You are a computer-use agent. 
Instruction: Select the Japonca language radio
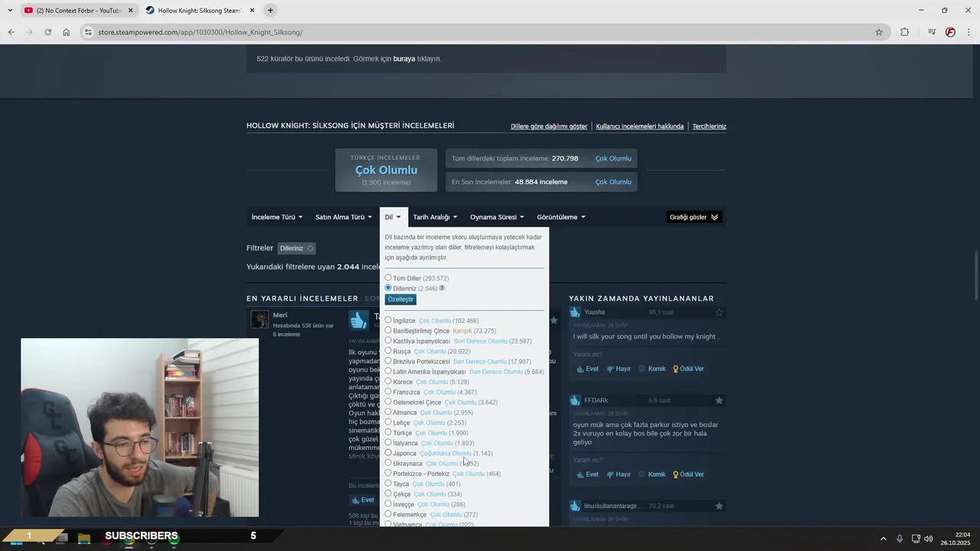coord(388,452)
